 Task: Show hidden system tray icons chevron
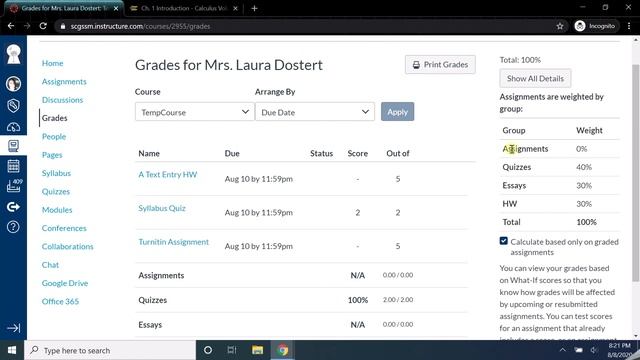562,350
